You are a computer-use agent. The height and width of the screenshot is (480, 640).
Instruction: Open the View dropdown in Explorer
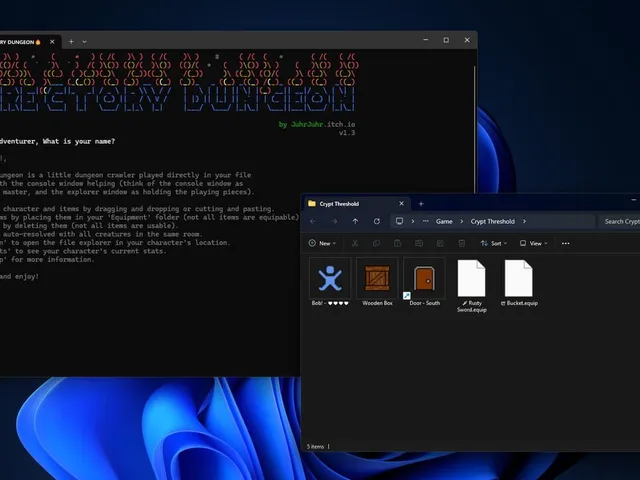coord(533,243)
